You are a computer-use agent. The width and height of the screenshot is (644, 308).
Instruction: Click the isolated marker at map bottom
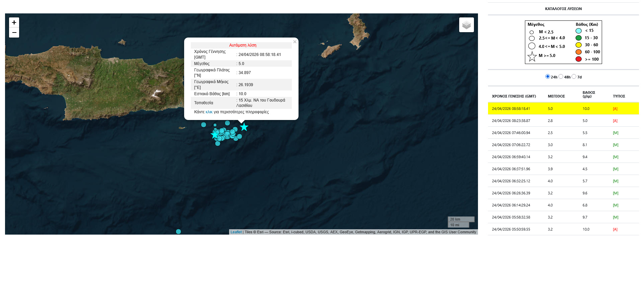pyautogui.click(x=178, y=232)
